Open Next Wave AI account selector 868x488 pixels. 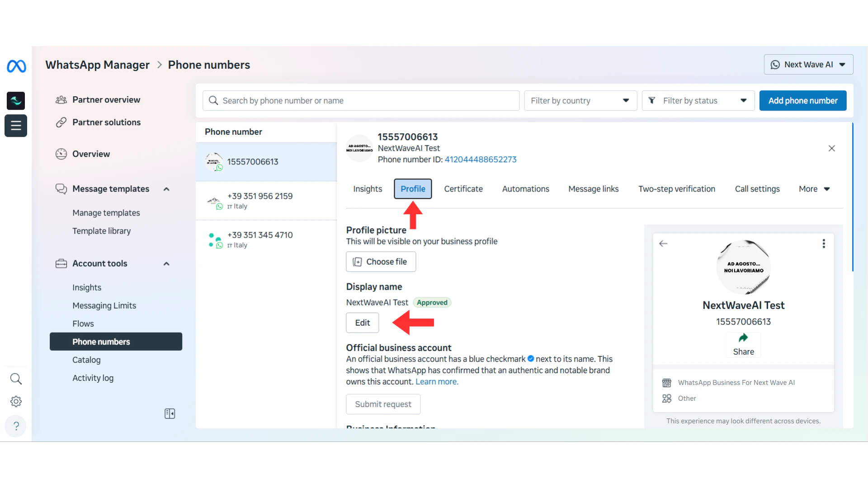808,65
